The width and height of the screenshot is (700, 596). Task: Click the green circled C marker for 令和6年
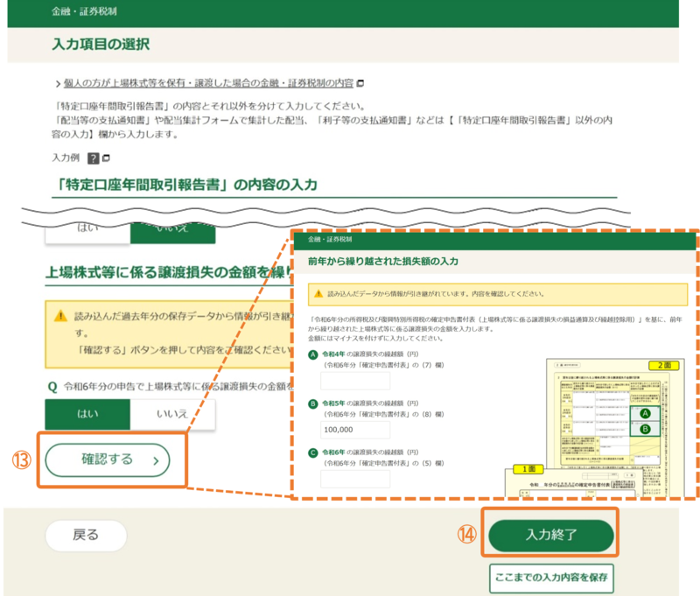click(x=314, y=453)
